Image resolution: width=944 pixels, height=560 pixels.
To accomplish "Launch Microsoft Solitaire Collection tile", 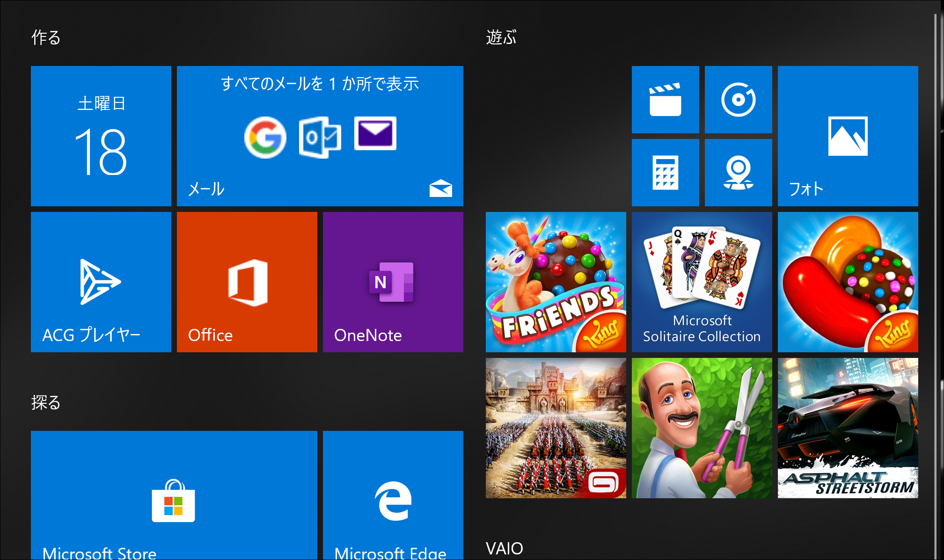I will coord(702,282).
